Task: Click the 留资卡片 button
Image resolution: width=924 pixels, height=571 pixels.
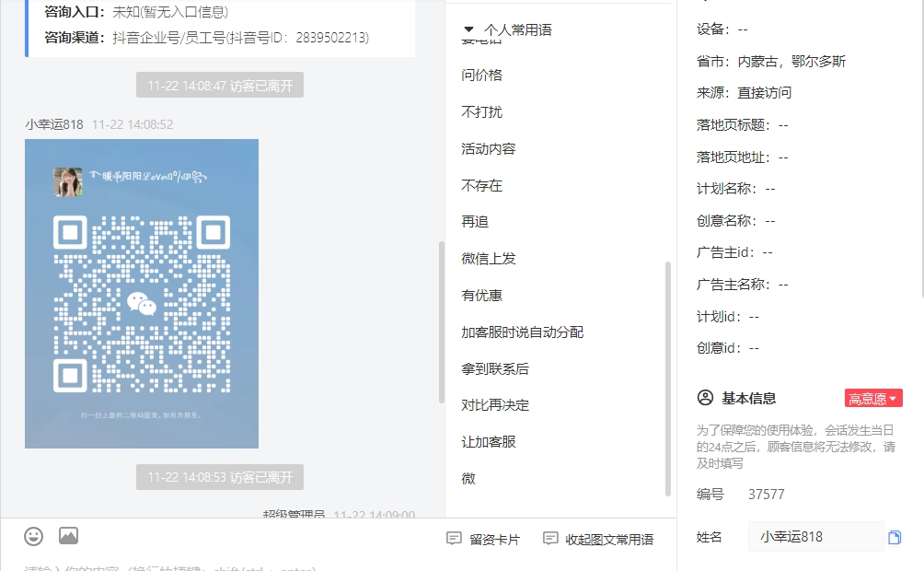Action: click(x=483, y=539)
